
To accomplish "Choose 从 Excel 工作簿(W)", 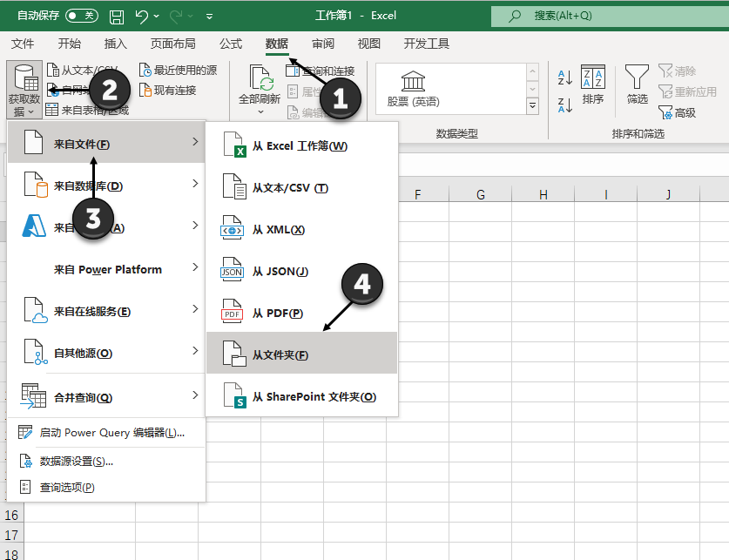I will (301, 145).
